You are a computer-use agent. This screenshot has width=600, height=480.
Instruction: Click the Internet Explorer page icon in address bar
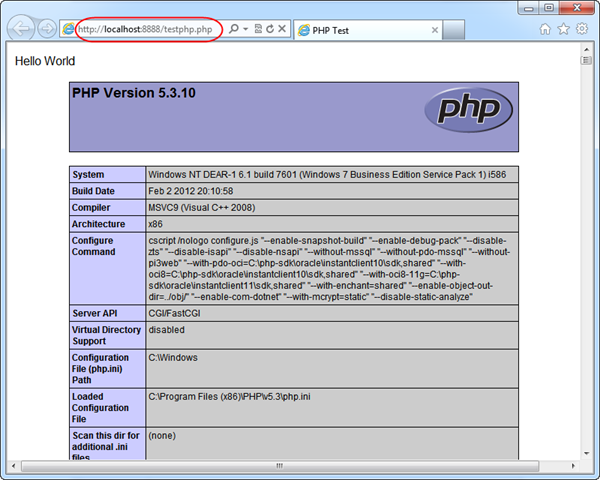[x=68, y=29]
